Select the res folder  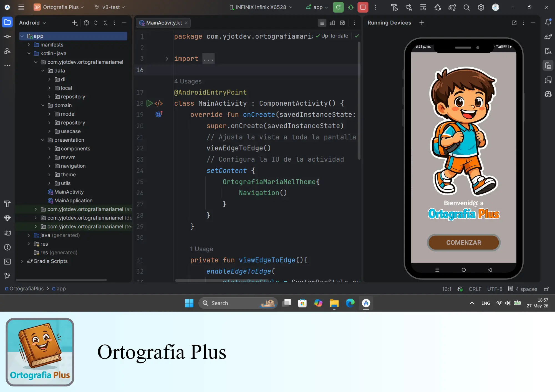tap(44, 244)
